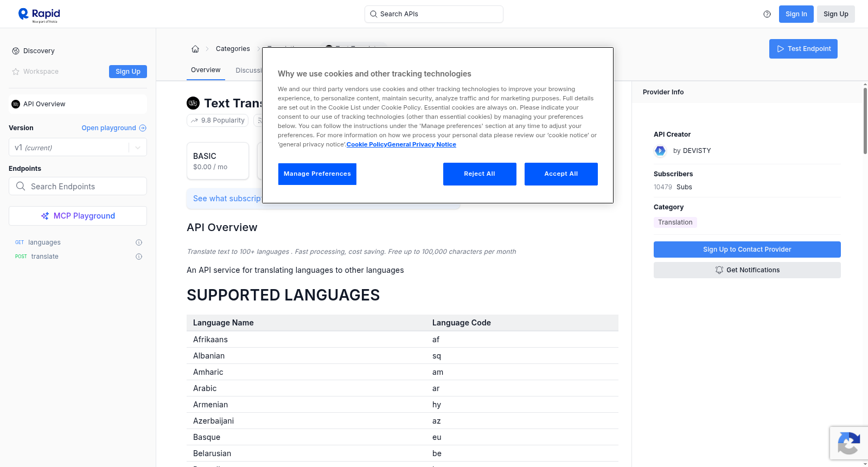Open the Cookie Policy link
The image size is (868, 467).
click(367, 144)
